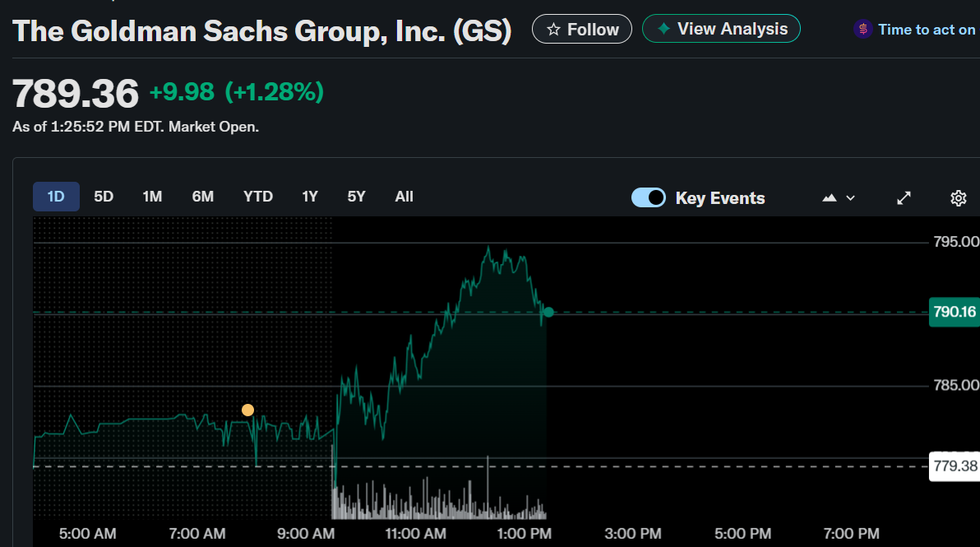Image resolution: width=980 pixels, height=547 pixels.
Task: Select the 1D range tab
Action: [x=56, y=197]
